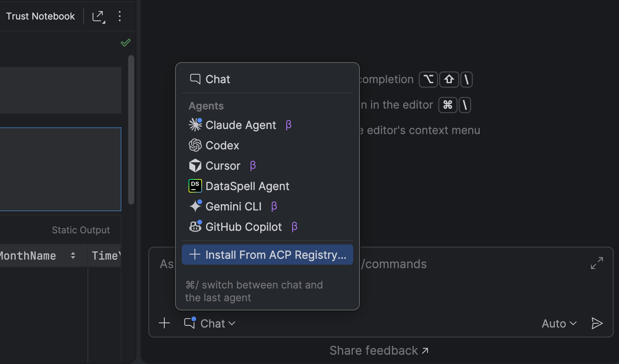
Task: Open the Share feedback link
Action: (379, 350)
